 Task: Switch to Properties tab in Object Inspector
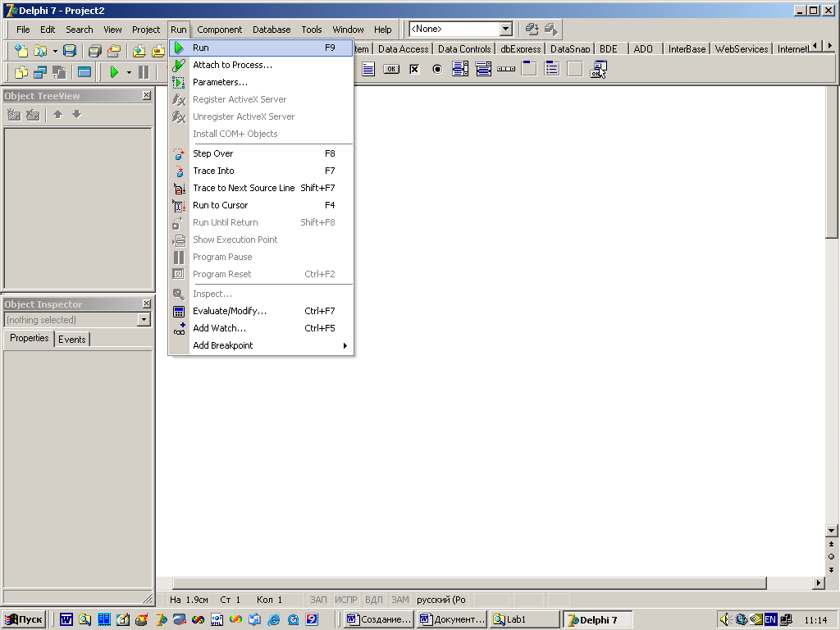29,338
